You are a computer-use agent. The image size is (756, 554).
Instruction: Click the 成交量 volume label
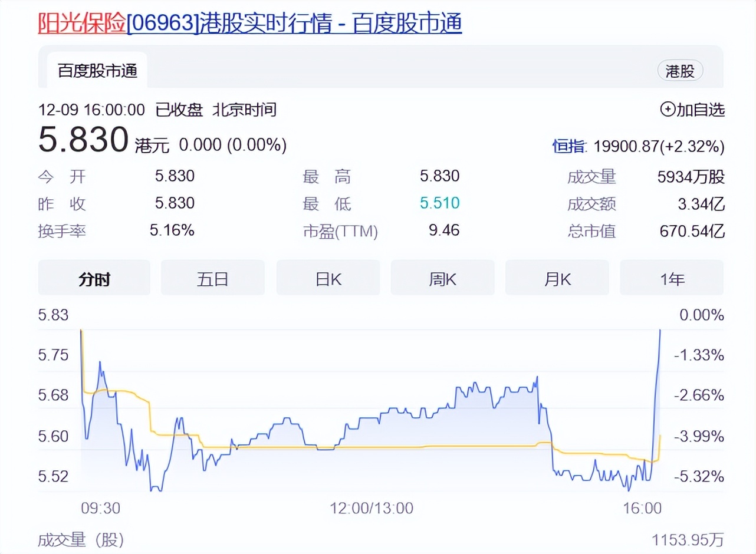pyautogui.click(x=591, y=176)
